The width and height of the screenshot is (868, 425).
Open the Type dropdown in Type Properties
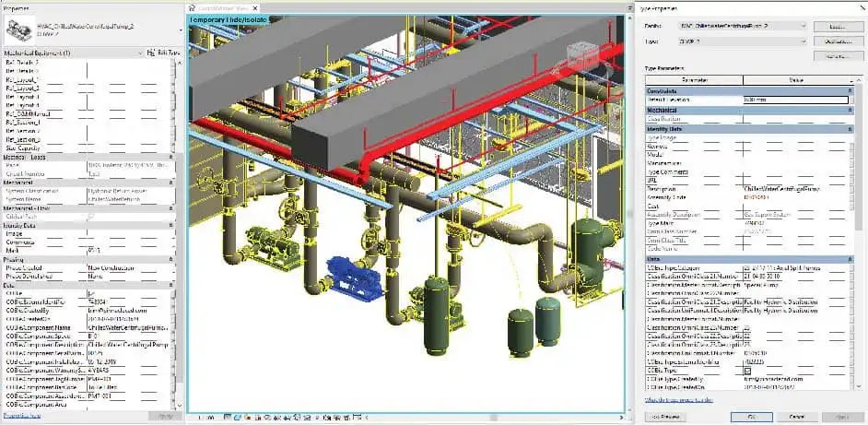click(x=743, y=41)
